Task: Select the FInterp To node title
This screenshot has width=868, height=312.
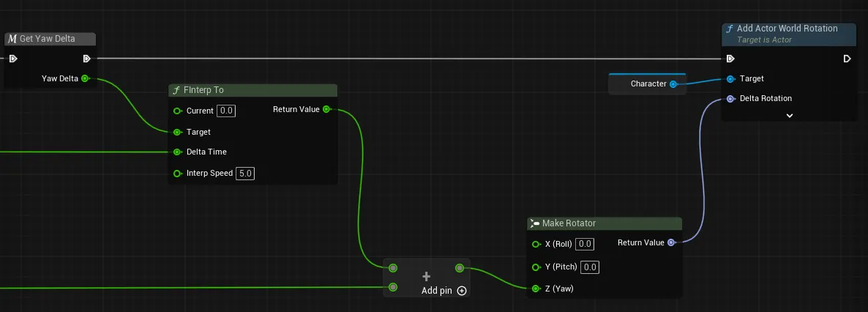Action: click(205, 90)
